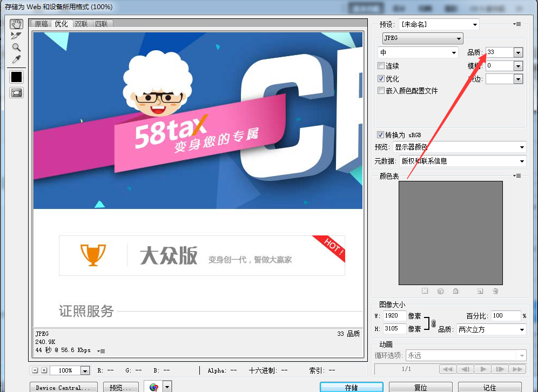Select the Eyedropper tool
The width and height of the screenshot is (538, 392).
tap(16, 59)
